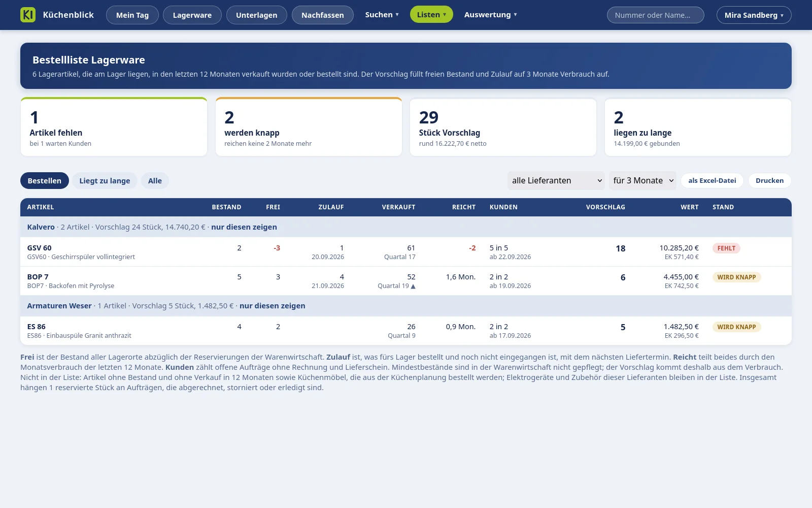812x508 pixels.
Task: Open the Kalvero supplier link
Action: (41, 227)
